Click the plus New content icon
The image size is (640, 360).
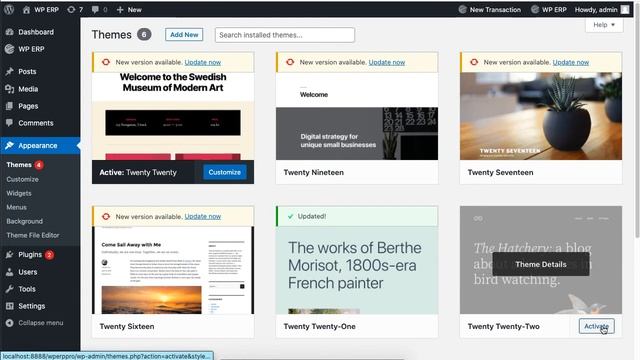[x=120, y=9]
